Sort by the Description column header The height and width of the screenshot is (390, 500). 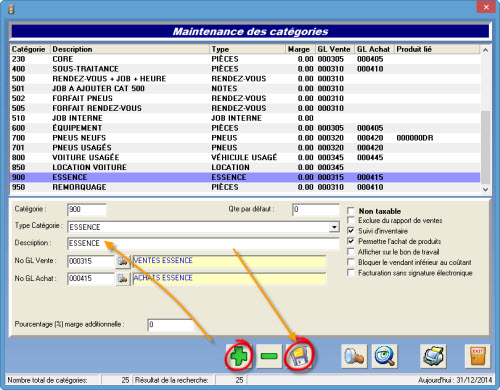point(130,49)
